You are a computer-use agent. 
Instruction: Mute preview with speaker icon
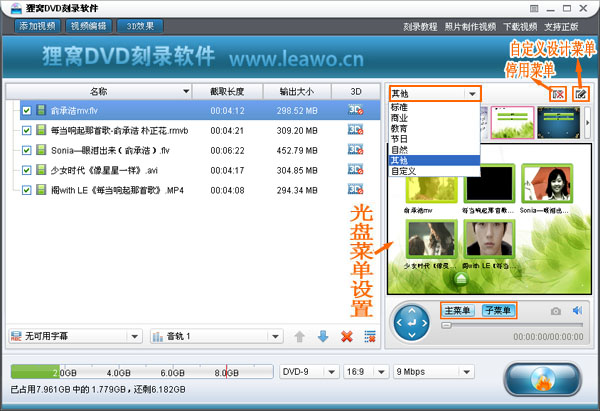[x=577, y=311]
